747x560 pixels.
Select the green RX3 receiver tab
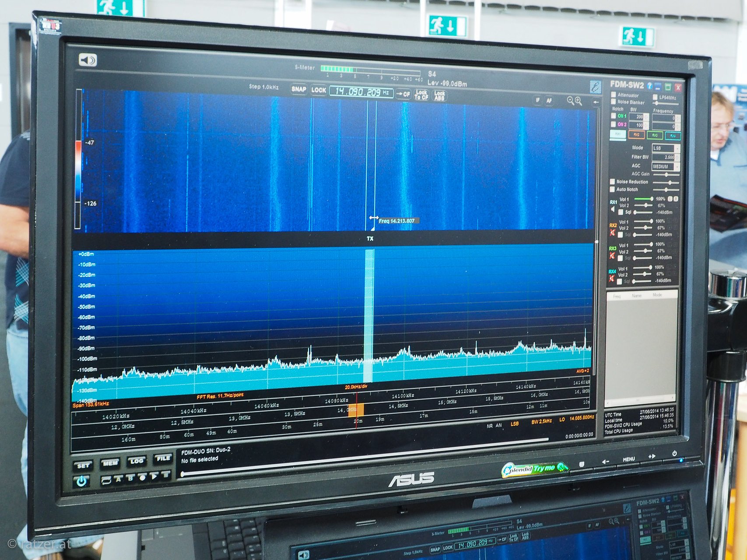tap(655, 136)
